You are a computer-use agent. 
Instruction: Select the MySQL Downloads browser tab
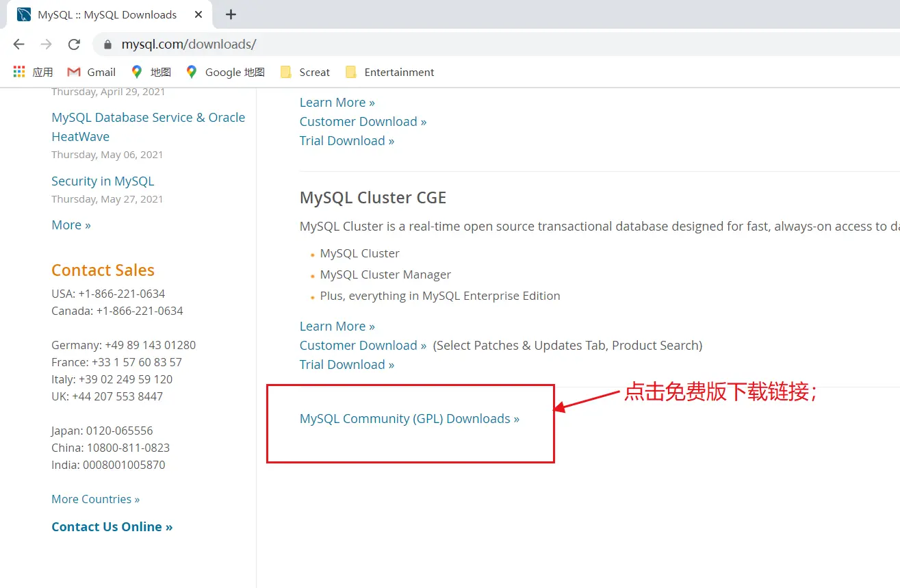[107, 14]
